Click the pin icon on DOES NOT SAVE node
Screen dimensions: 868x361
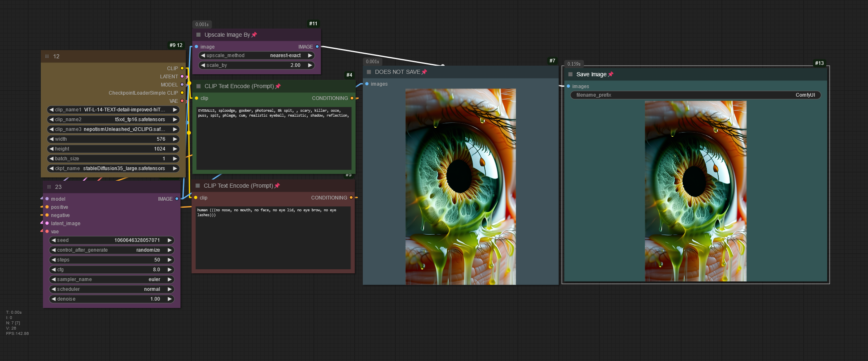[x=424, y=72]
